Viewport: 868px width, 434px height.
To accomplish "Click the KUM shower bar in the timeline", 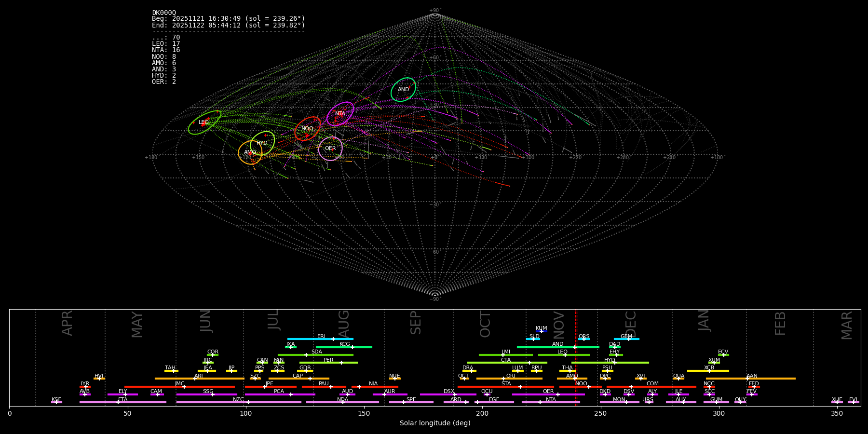I will point(542,331).
